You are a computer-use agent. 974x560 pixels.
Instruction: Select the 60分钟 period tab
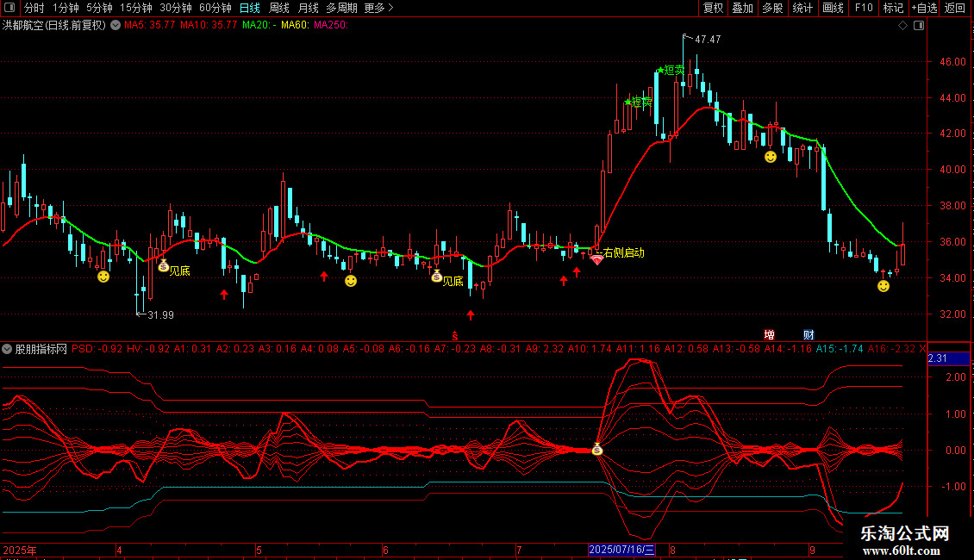click(215, 8)
